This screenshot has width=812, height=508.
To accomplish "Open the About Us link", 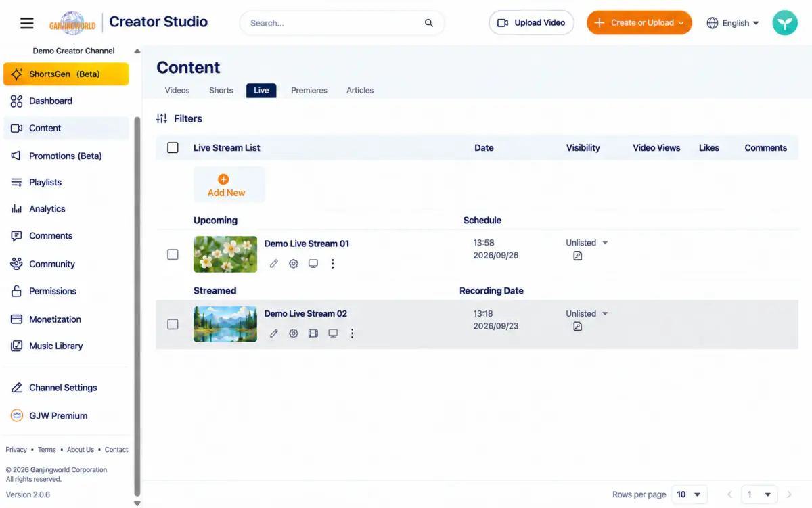I will [x=81, y=450].
